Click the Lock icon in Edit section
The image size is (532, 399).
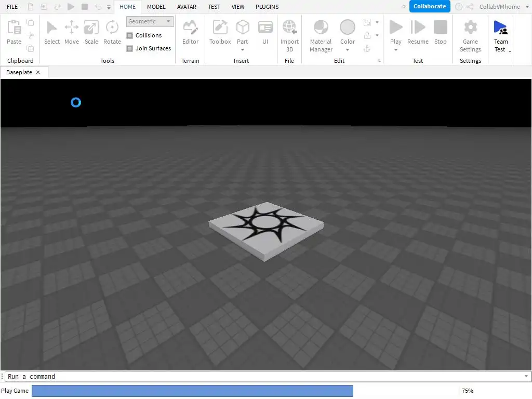click(x=367, y=35)
